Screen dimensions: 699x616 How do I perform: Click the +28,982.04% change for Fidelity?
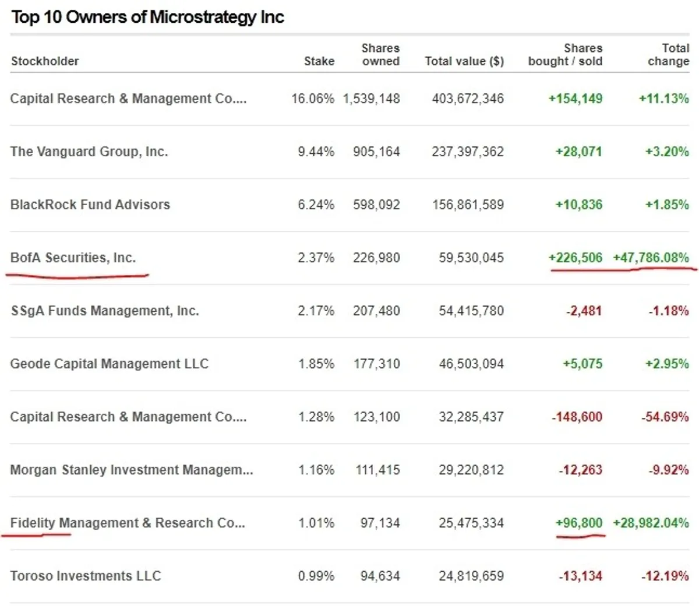coord(651,523)
